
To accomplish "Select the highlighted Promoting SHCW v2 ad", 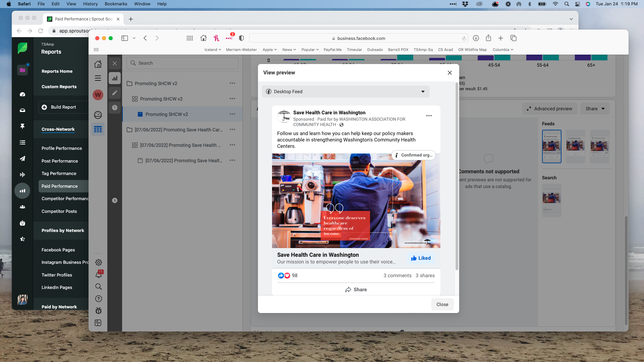I will click(x=182, y=114).
